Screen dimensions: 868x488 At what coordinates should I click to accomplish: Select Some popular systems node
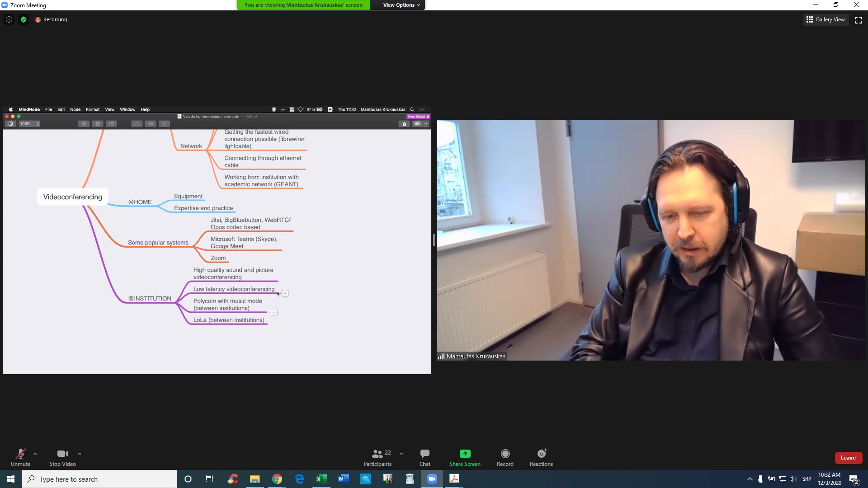pos(158,243)
